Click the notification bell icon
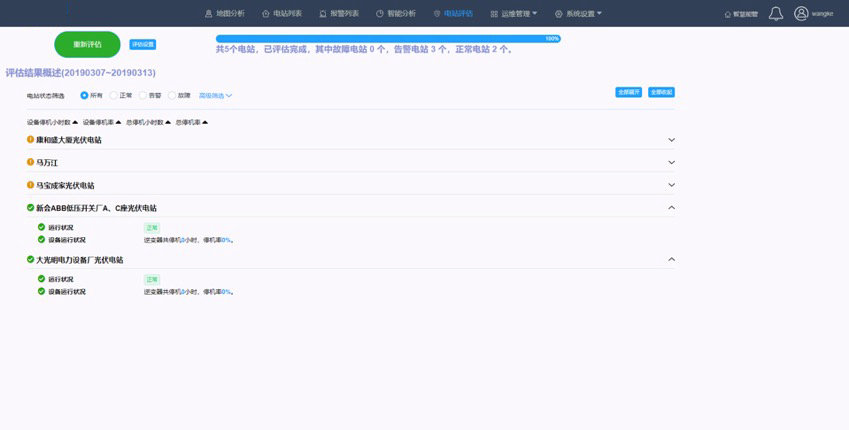 [x=776, y=13]
